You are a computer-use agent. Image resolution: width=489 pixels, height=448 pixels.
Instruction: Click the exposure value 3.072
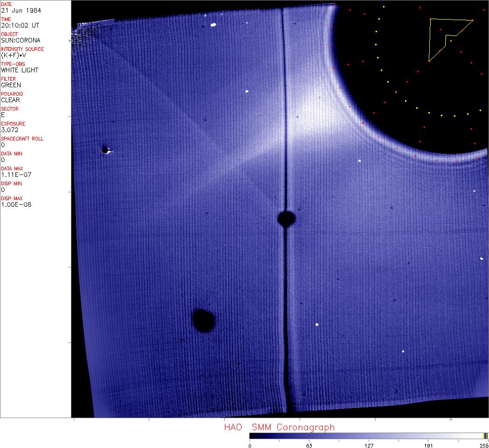coord(10,130)
